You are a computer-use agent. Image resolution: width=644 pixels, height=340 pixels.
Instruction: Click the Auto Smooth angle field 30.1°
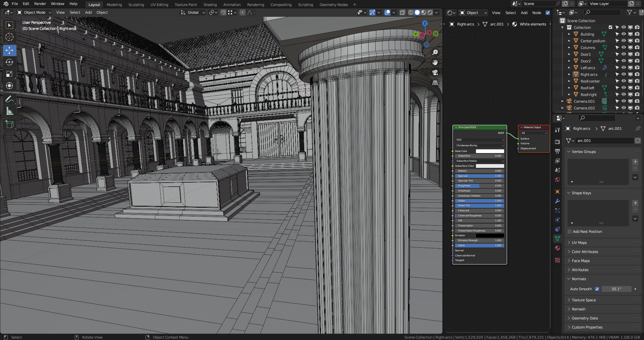pos(616,289)
